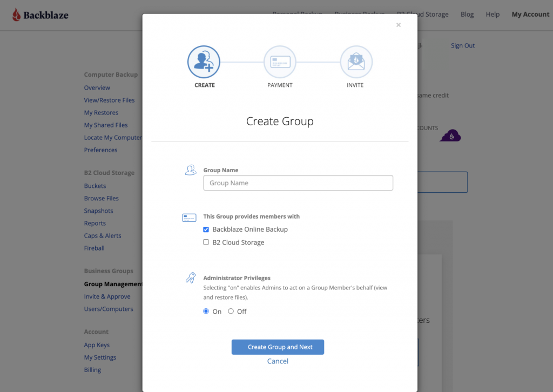Open My Shared Files link
Screen dimensions: 553x392
106,125
